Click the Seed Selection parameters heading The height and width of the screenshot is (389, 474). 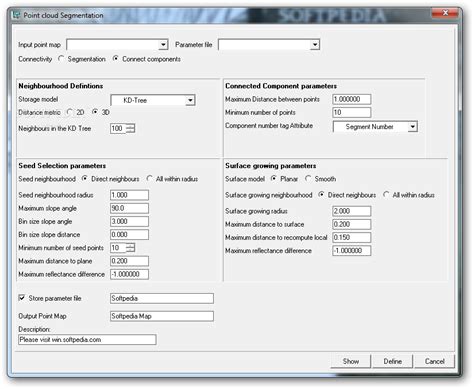pyautogui.click(x=62, y=166)
